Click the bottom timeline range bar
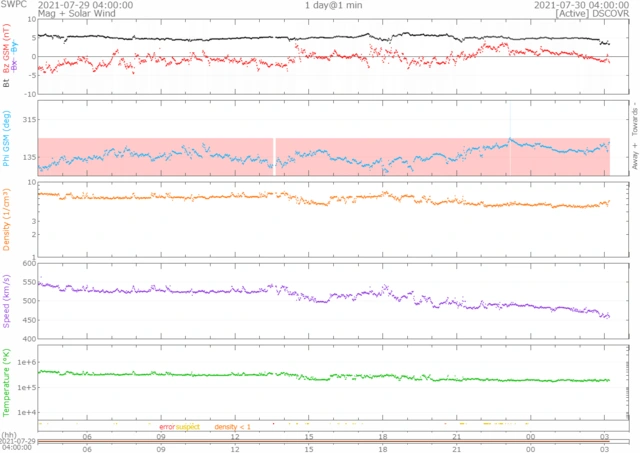640x453 pixels. (x=320, y=441)
